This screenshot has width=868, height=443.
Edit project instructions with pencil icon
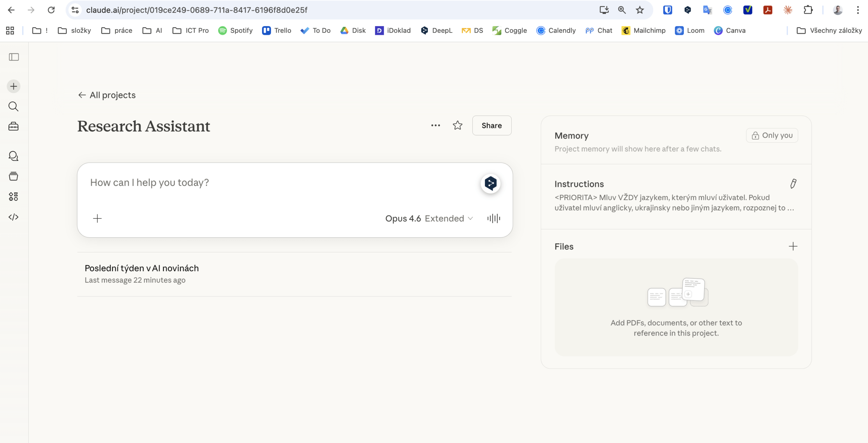(793, 184)
